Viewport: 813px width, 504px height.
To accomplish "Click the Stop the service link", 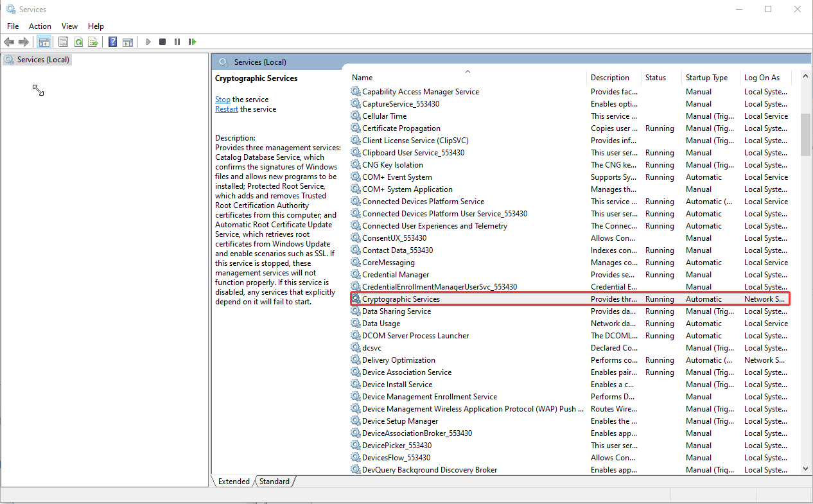I will [x=222, y=100].
